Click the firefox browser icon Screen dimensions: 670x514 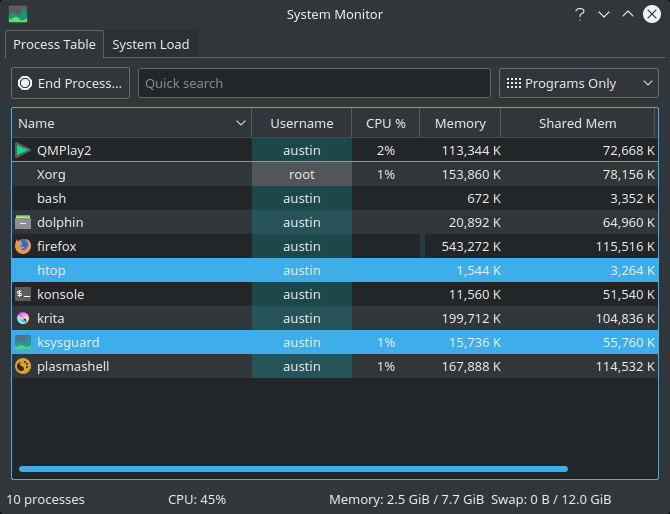23,246
